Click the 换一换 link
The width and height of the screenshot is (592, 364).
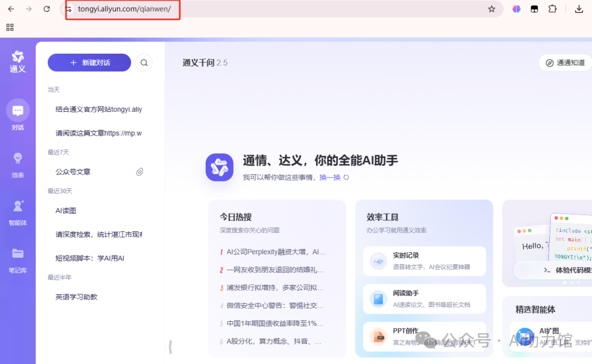[329, 177]
